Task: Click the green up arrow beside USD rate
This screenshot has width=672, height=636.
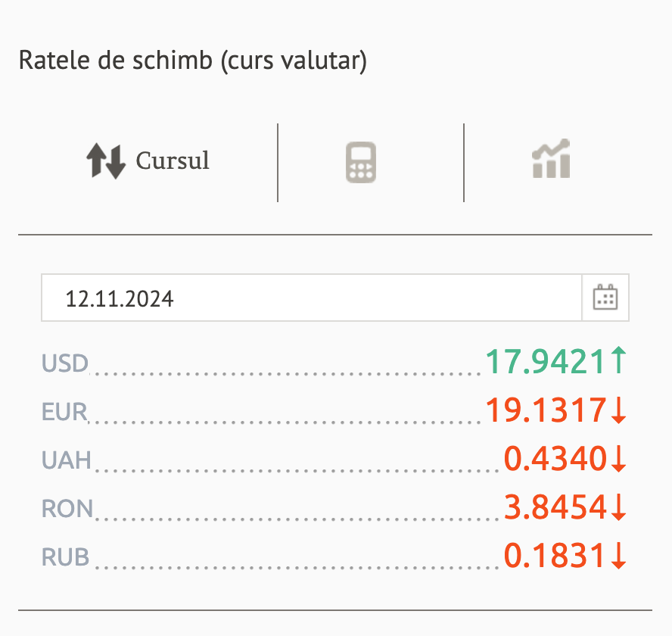Action: [618, 362]
